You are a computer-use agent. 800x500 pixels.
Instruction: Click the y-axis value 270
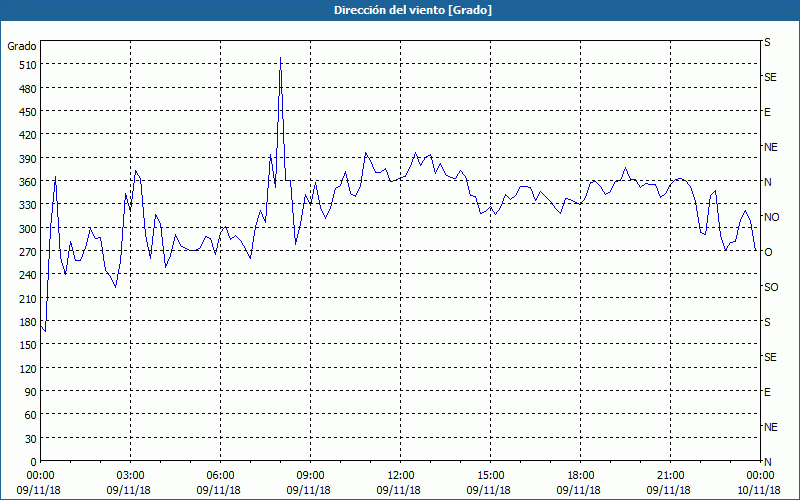27,252
